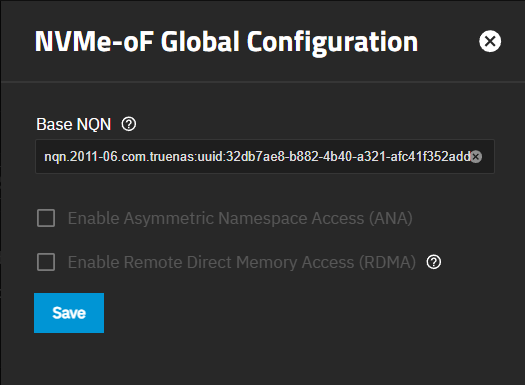The width and height of the screenshot is (525, 385).
Task: Click the 'Base NQN' field label
Action: click(x=74, y=124)
